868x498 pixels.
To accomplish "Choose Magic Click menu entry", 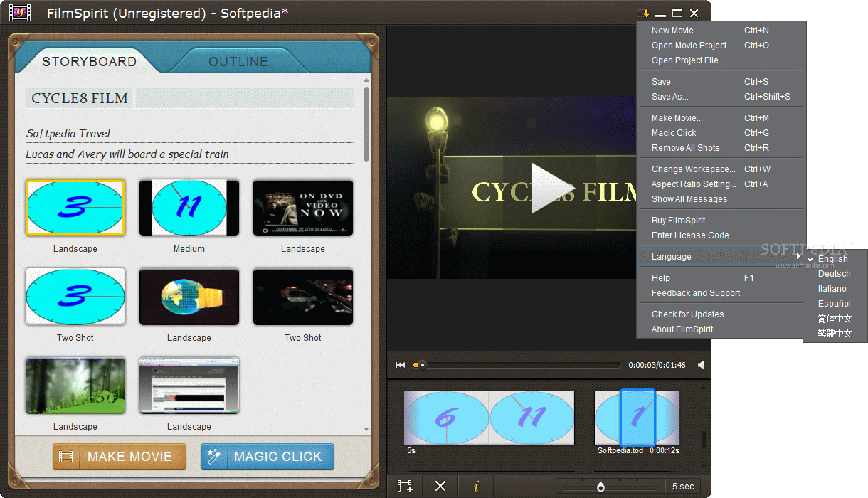I will tap(721, 133).
